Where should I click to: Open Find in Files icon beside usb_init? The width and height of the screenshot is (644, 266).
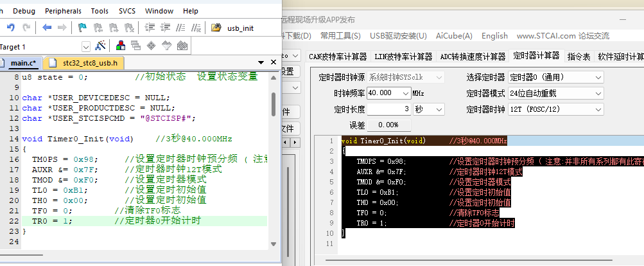pyautogui.click(x=216, y=28)
